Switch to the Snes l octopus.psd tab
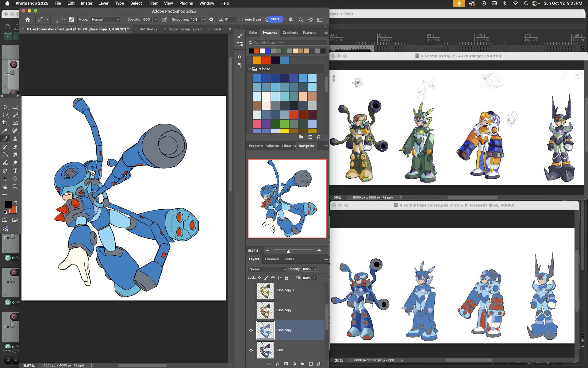Screen dimensions: 588x368 point(185,29)
